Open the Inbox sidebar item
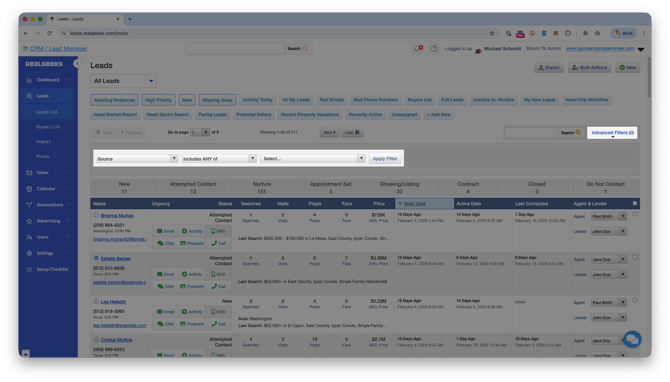Viewport: 670px width, 382px height. pos(48,173)
